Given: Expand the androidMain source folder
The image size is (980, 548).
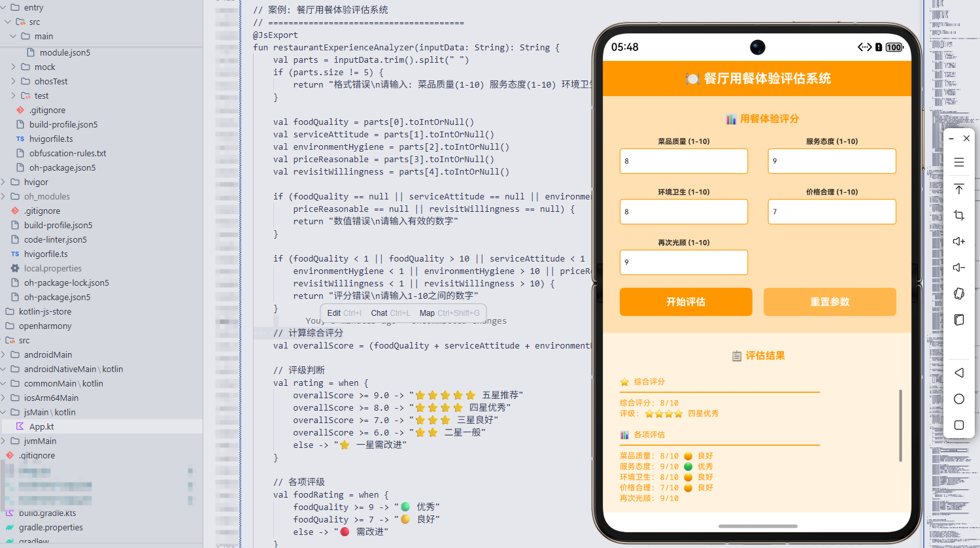Looking at the screenshot, I should (x=3, y=354).
